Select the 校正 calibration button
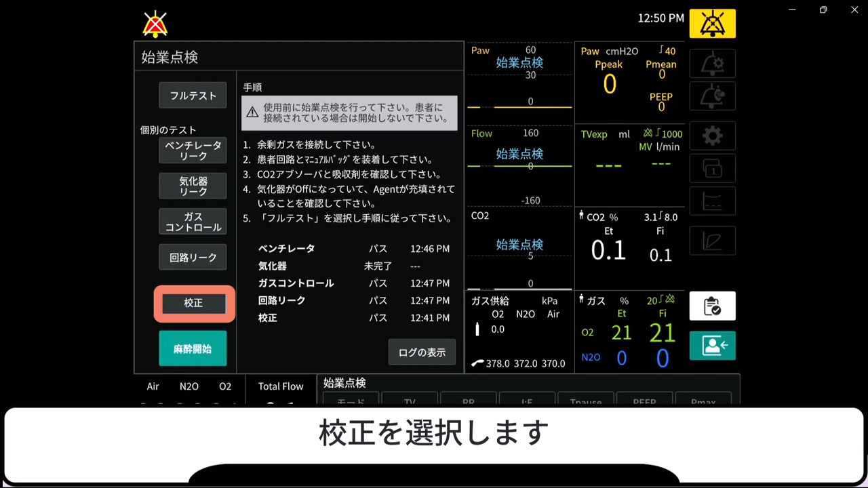 click(194, 303)
